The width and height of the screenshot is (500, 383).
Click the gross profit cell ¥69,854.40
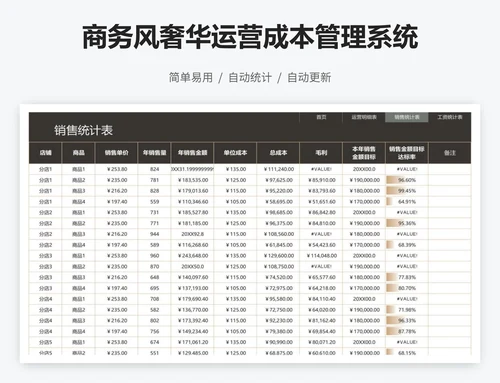point(321,331)
